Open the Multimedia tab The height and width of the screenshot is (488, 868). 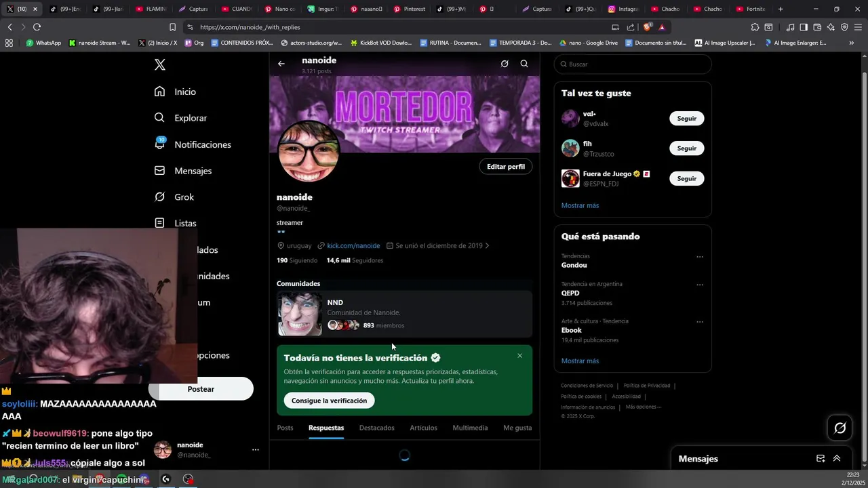(470, 428)
